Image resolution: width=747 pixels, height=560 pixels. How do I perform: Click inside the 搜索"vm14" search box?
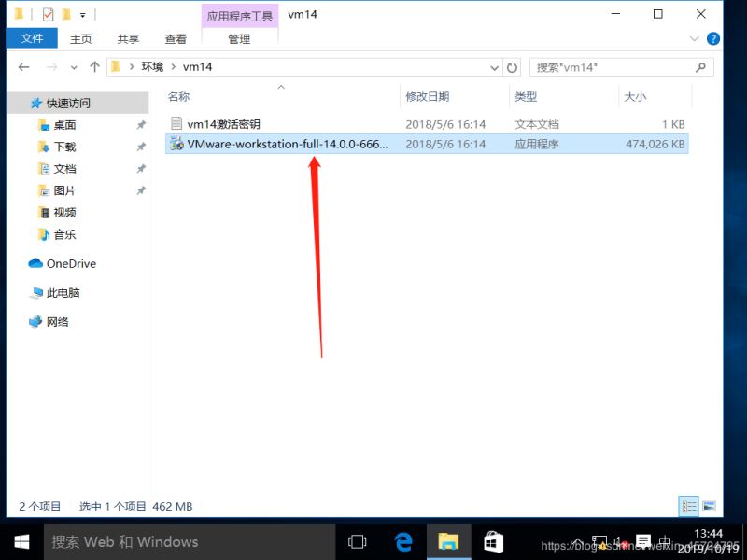point(616,67)
